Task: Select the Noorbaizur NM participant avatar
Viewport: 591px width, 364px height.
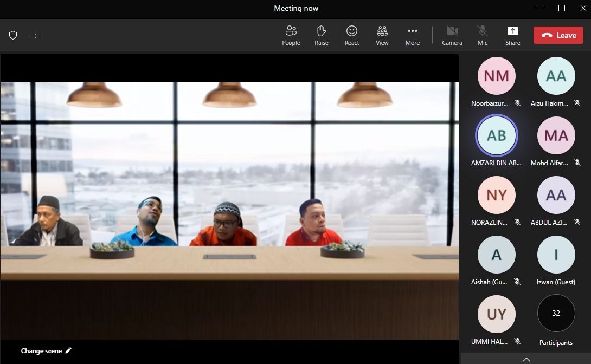Action: [x=496, y=76]
